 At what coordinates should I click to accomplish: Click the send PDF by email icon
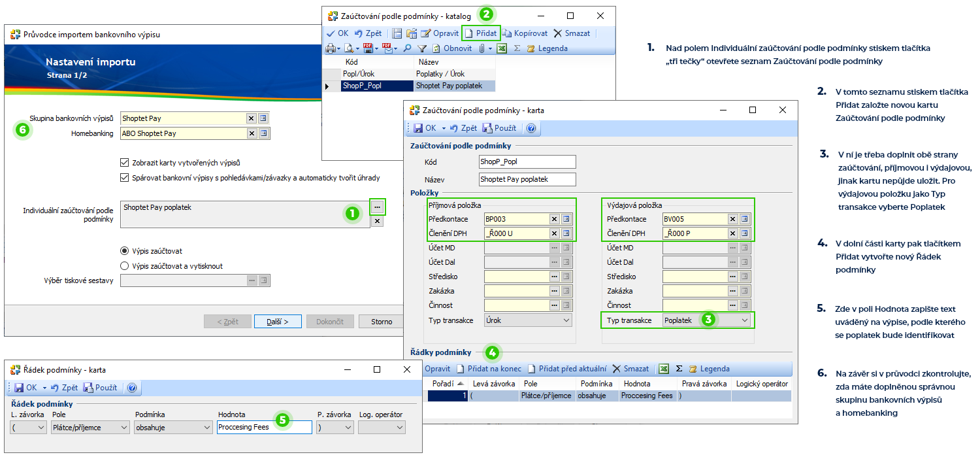pyautogui.click(x=386, y=48)
